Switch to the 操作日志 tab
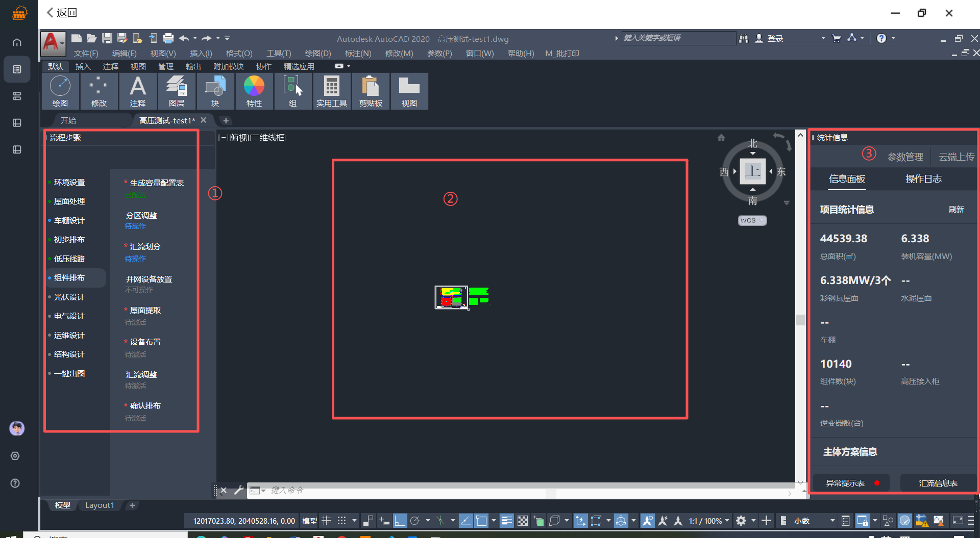Viewport: 980px width, 538px height. tap(923, 179)
